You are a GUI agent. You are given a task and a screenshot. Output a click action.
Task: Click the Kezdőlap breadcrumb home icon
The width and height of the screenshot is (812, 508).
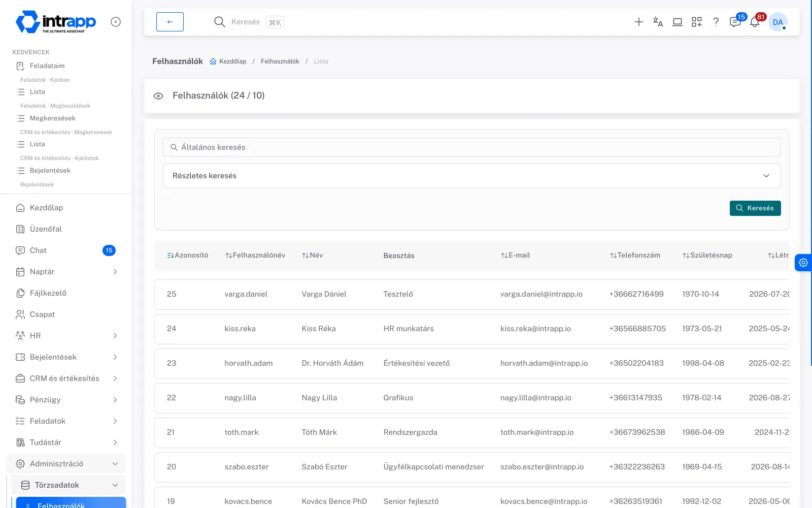point(213,61)
